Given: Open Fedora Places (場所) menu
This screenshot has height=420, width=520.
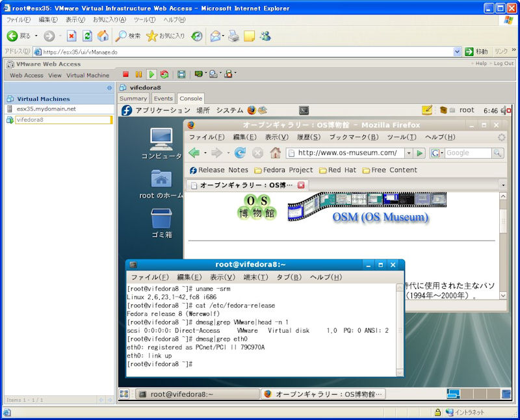Looking at the screenshot, I should click(x=203, y=110).
